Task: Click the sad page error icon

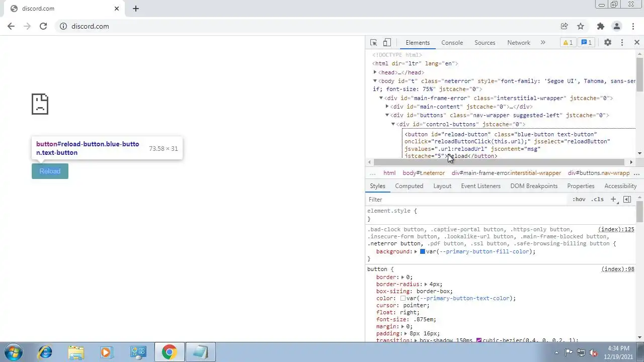Action: (40, 104)
